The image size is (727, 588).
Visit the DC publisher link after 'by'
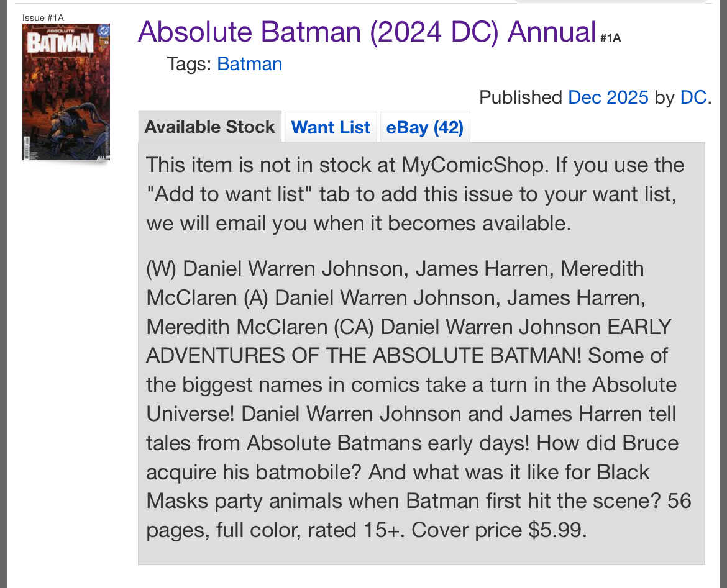[x=693, y=97]
